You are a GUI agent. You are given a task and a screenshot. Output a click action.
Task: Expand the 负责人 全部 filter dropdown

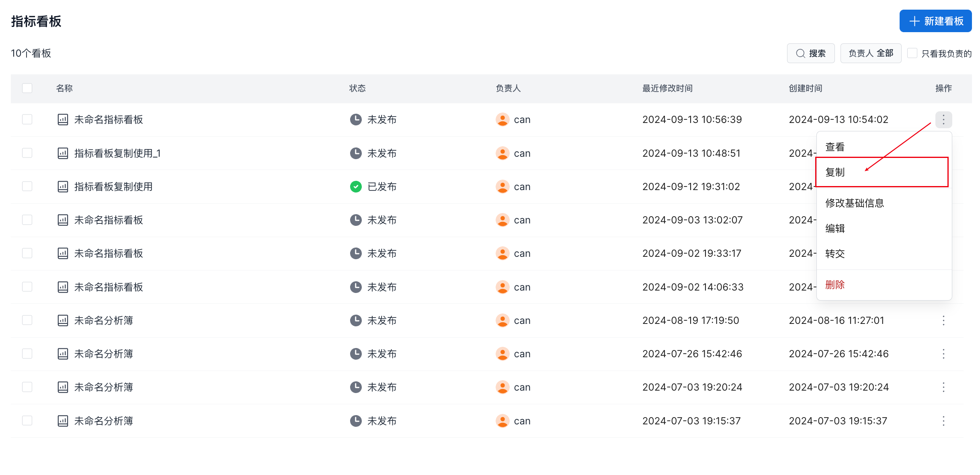point(870,53)
